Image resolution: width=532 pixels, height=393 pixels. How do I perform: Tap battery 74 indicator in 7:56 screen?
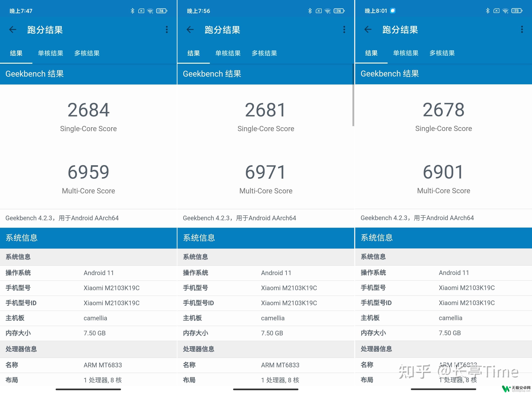pyautogui.click(x=339, y=11)
